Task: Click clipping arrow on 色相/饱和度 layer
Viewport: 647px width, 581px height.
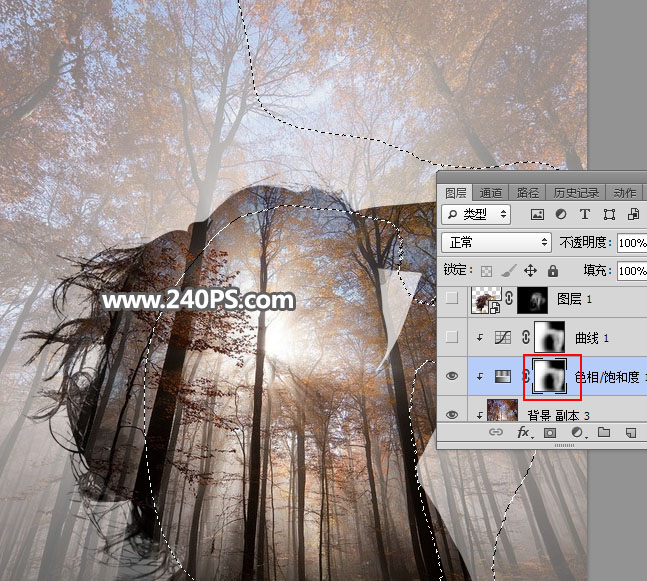Action: click(479, 376)
